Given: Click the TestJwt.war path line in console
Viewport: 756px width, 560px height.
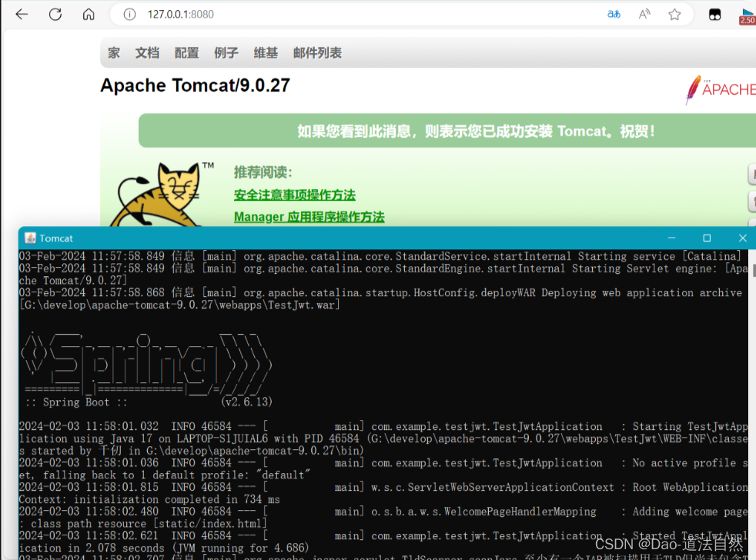Looking at the screenshot, I should pos(179,305).
